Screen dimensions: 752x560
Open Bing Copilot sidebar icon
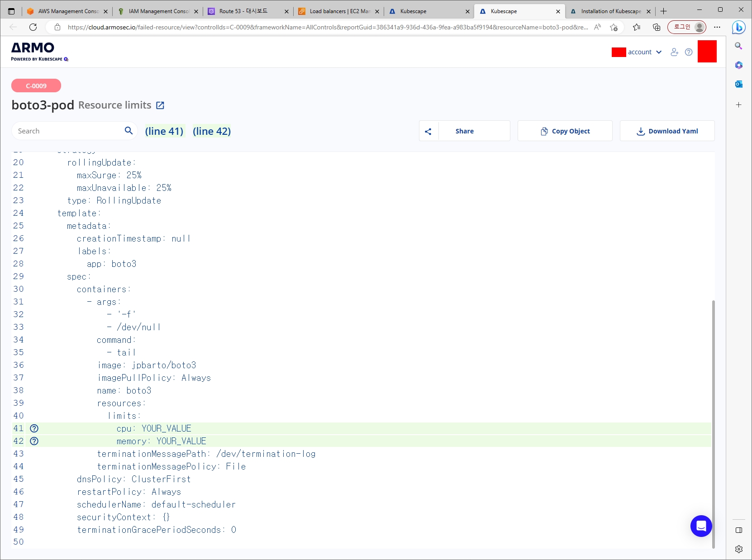[738, 28]
